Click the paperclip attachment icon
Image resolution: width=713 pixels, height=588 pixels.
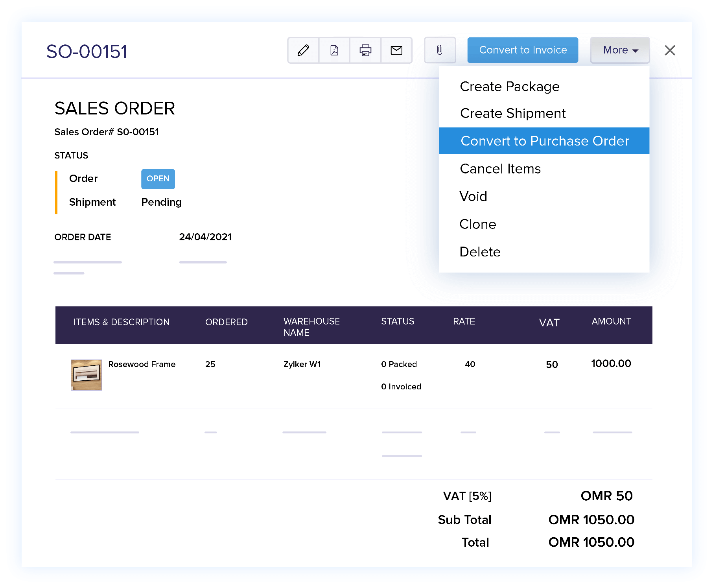tap(440, 50)
